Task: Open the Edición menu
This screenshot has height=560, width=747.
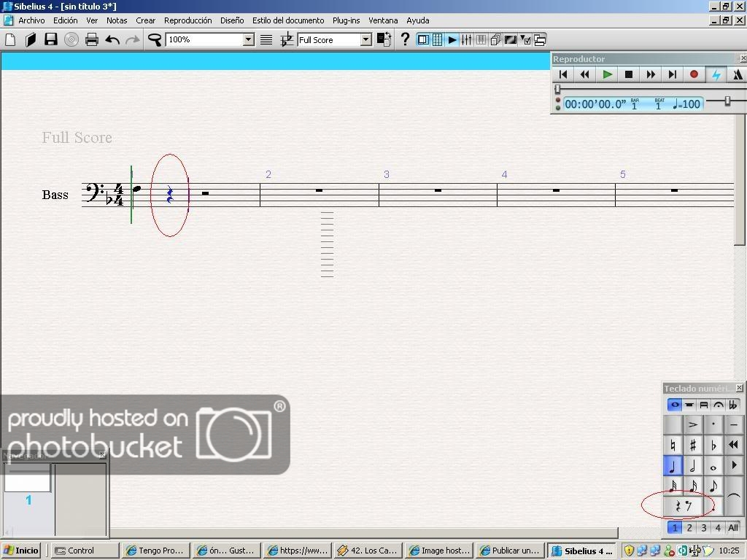Action: [x=65, y=20]
